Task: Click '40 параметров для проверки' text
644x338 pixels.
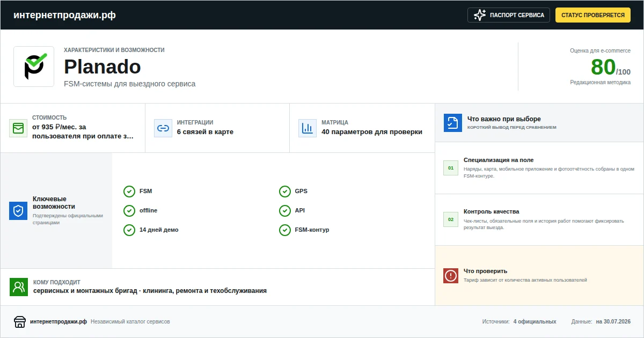Action: pyautogui.click(x=372, y=132)
